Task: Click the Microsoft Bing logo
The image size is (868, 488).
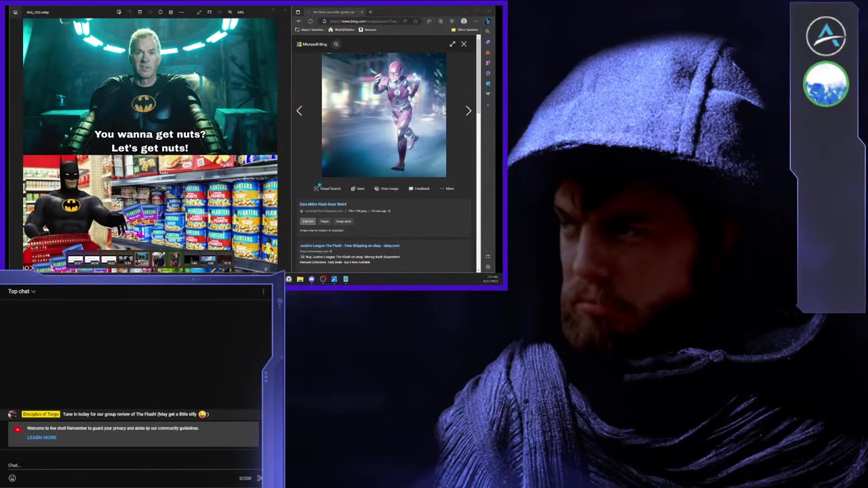Action: (x=312, y=44)
